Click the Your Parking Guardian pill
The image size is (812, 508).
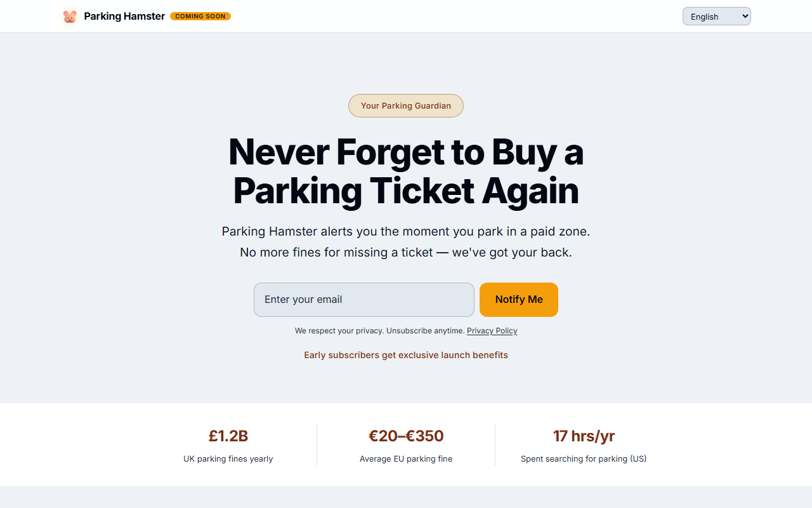coord(405,105)
